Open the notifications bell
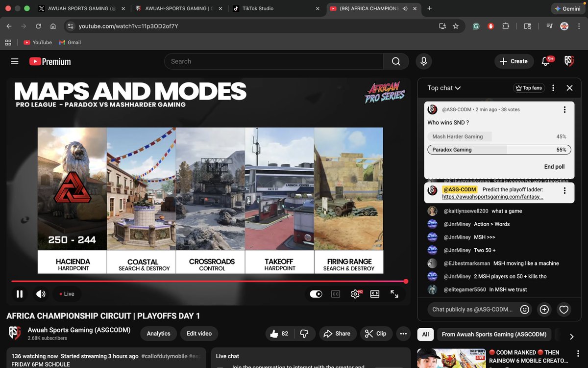Viewport: 588px width, 368px height. click(546, 61)
